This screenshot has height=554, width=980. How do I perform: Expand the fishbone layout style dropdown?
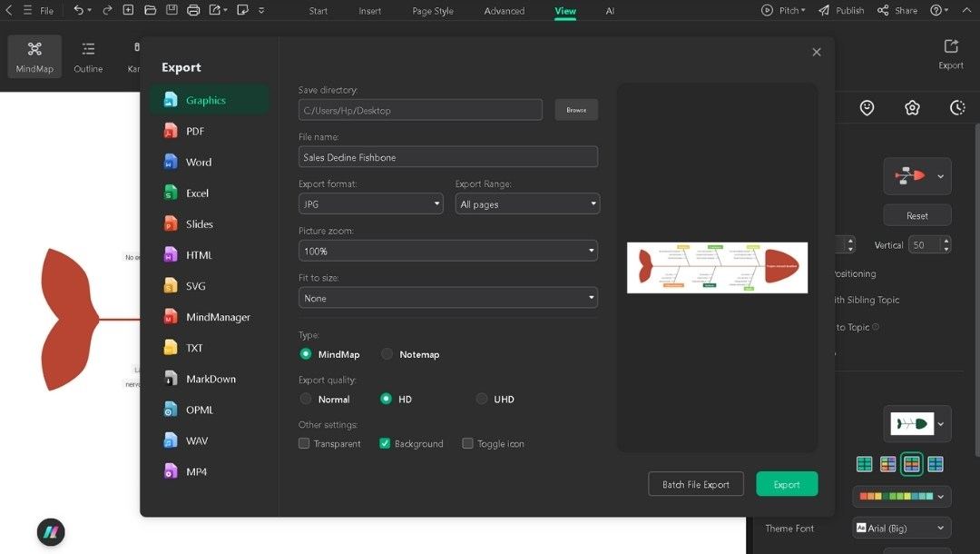tap(916, 176)
